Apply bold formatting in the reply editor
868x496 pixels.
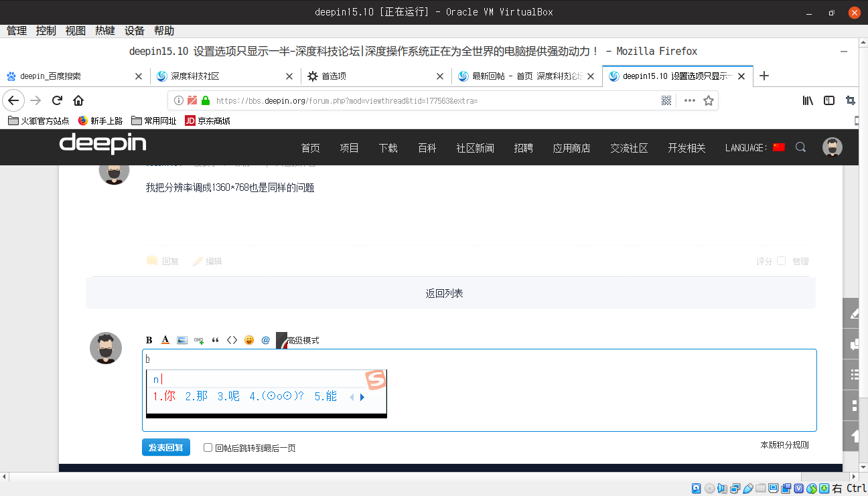[x=149, y=340]
